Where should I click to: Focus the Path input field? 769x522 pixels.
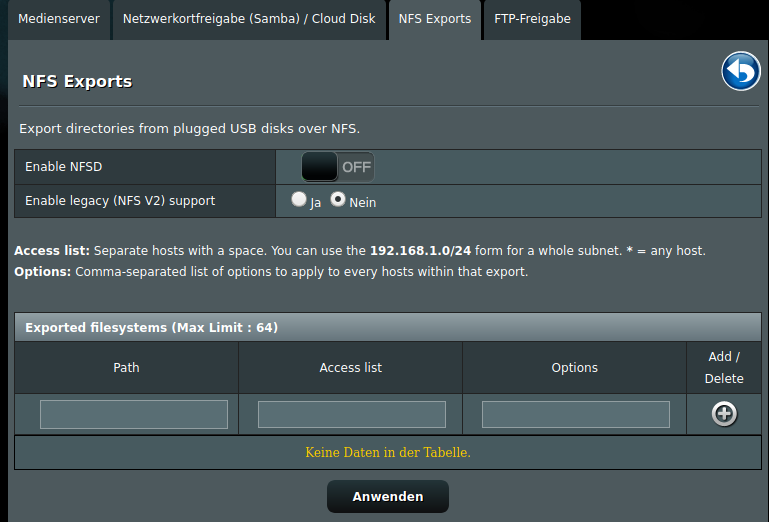[134, 415]
